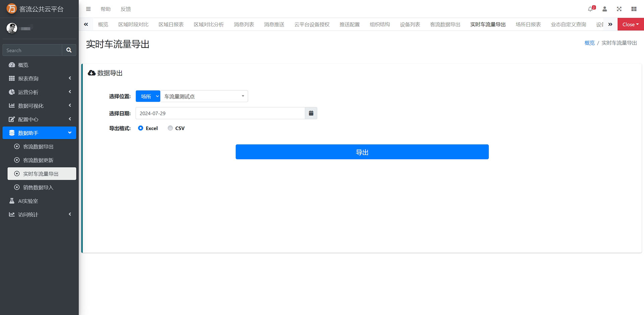Switch to the 消息推送 tab
Viewport: 644px width, 315px height.
(x=274, y=25)
